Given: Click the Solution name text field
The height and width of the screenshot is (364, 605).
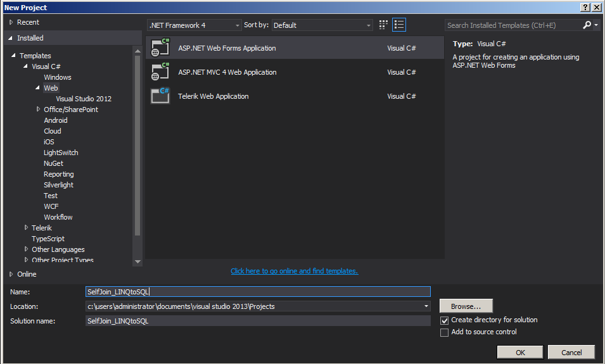Looking at the screenshot, I should click(x=258, y=321).
